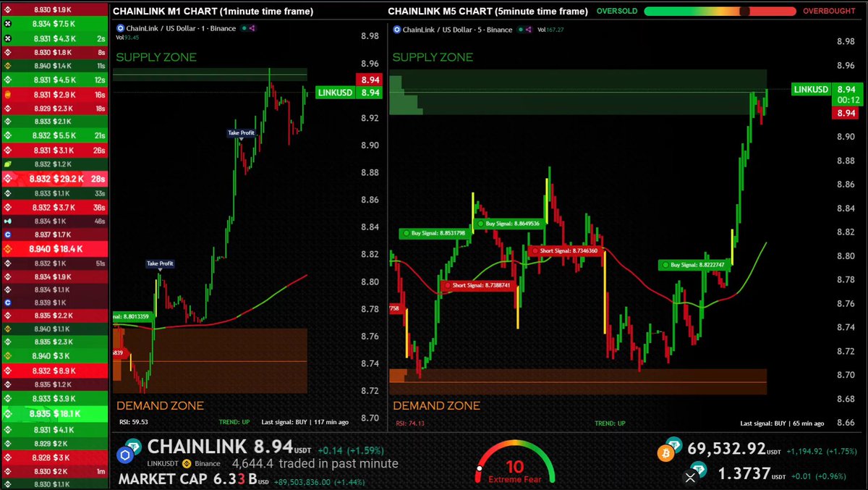This screenshot has width=868, height=490.
Task: Click the ChainLink logo in M5 chart header
Action: [396, 30]
